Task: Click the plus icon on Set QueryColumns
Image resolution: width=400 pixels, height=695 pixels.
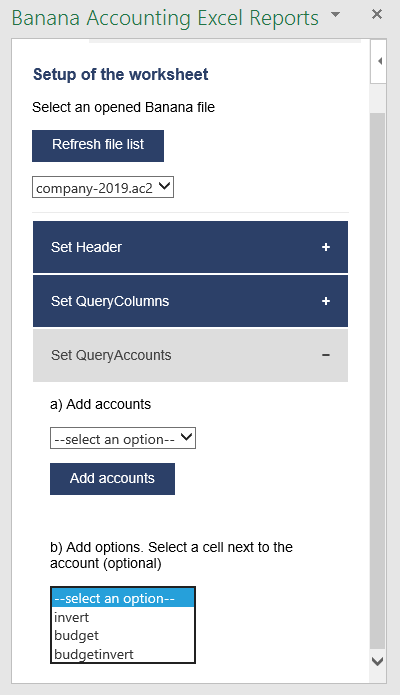Action: pyautogui.click(x=325, y=301)
